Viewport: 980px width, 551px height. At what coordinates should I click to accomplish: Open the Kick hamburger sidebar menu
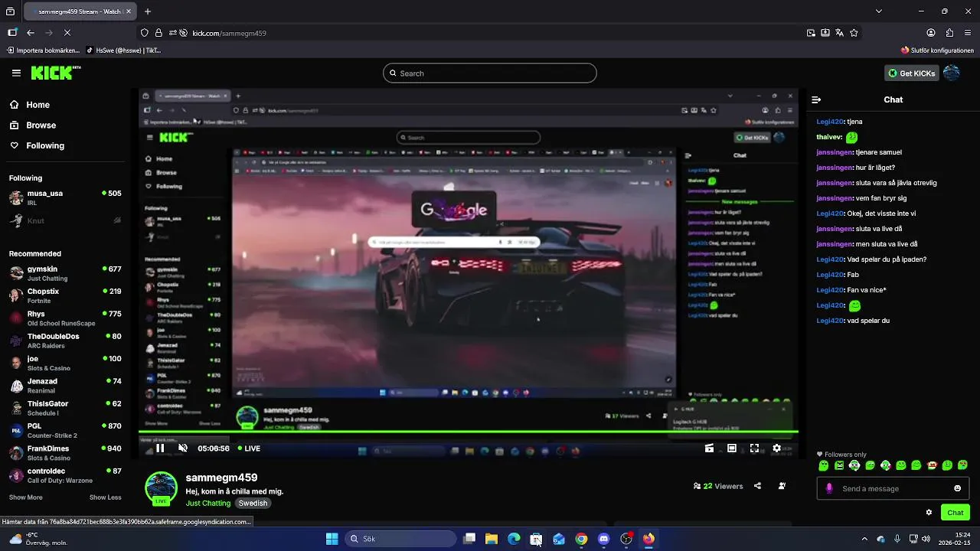point(16,73)
